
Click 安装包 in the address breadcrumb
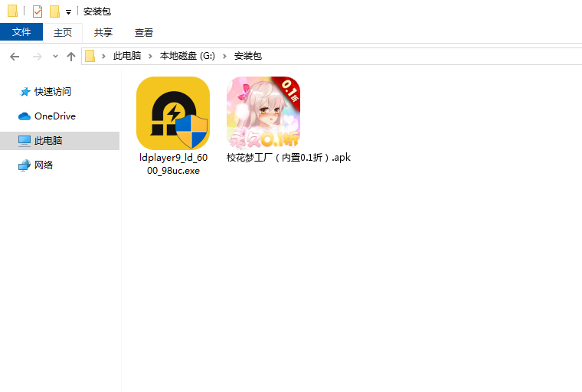pos(248,56)
